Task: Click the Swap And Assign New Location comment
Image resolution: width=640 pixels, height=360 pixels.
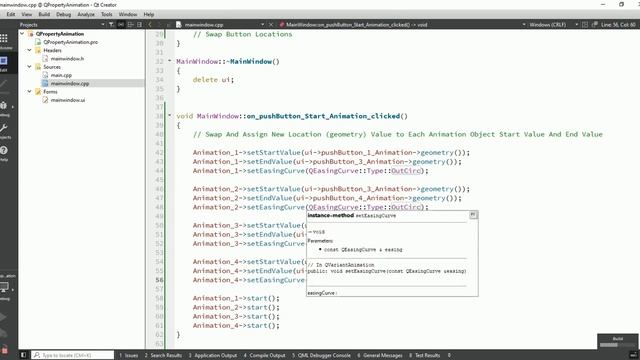Action: point(398,134)
